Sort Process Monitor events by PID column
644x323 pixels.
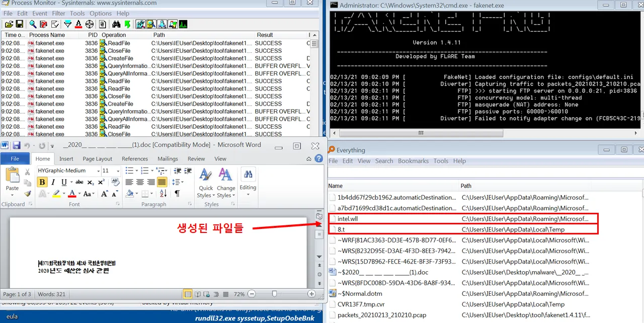click(x=92, y=35)
